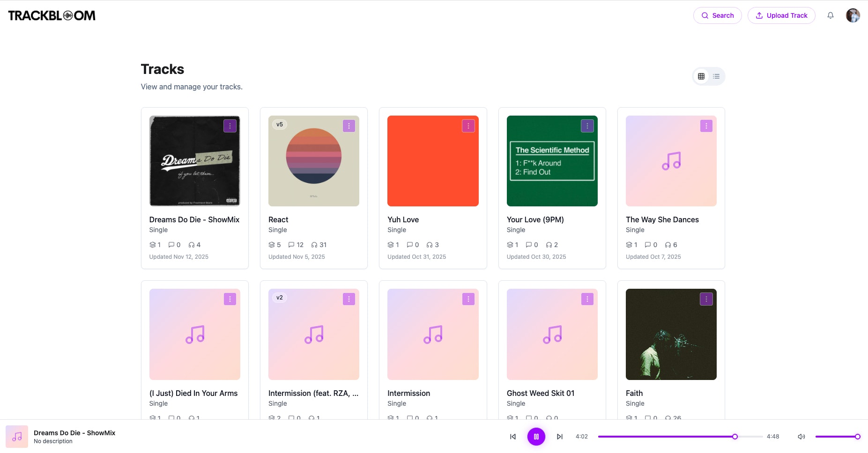
Task: Click headphone icon on Your Love (9PM) card
Action: click(549, 245)
